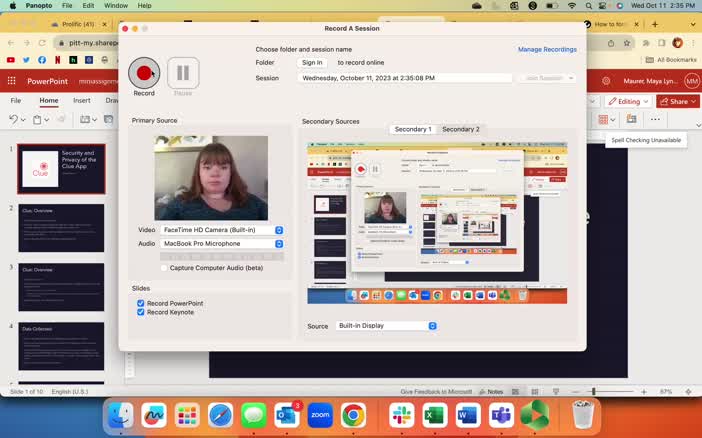This screenshot has width=702, height=438.
Task: Edit the Session name text field
Action: (x=405, y=78)
